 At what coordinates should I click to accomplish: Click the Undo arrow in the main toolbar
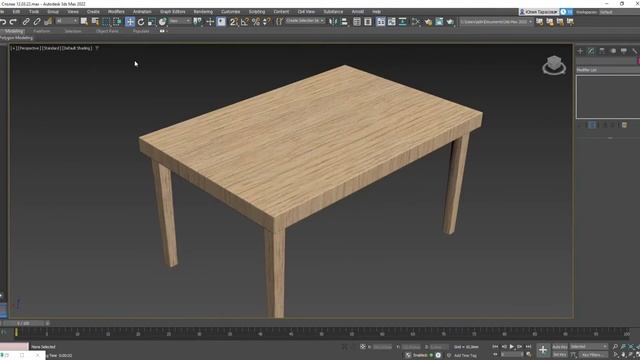tap(3, 22)
